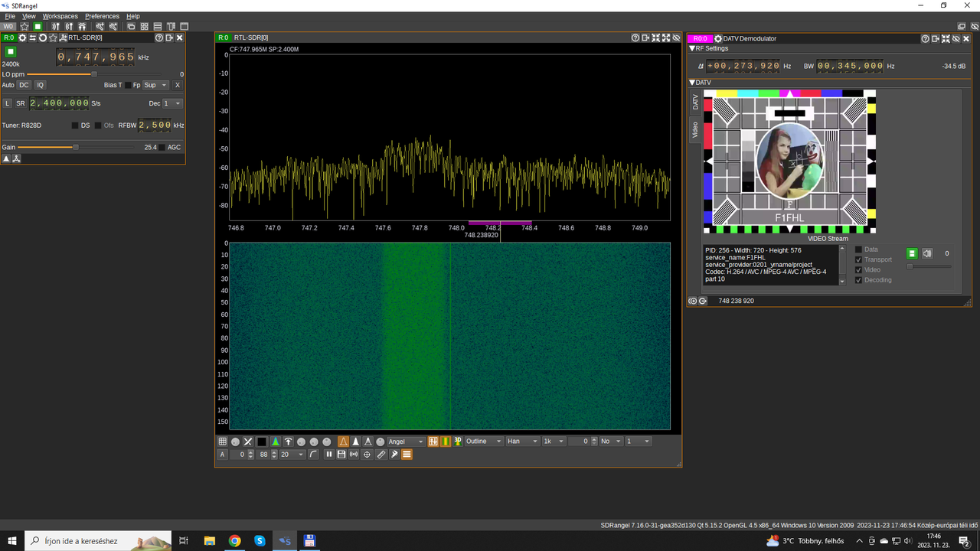The height and width of the screenshot is (551, 980).
Task: Click the orange horizontal lines icon in spectrum toolbar
Action: coord(407,455)
